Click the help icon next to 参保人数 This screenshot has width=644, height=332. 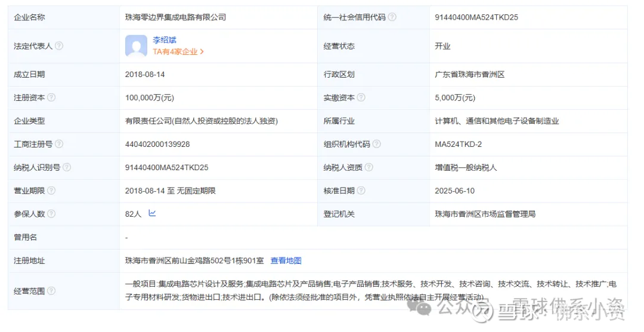coord(51,214)
